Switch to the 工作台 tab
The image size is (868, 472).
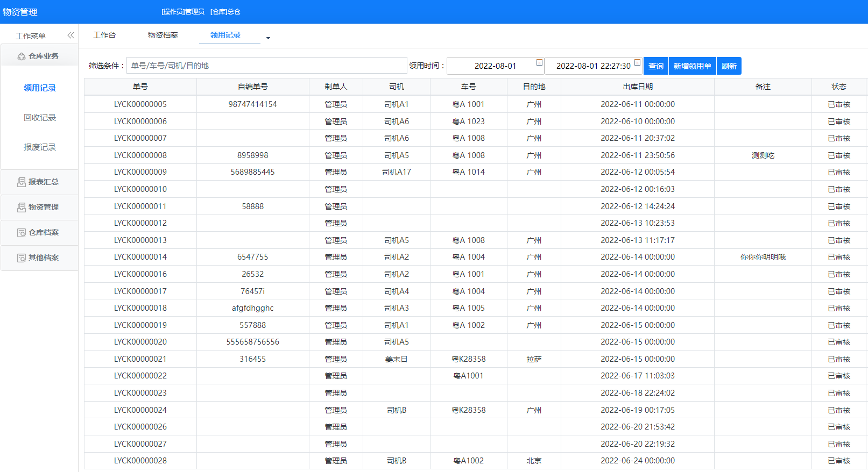(x=104, y=35)
